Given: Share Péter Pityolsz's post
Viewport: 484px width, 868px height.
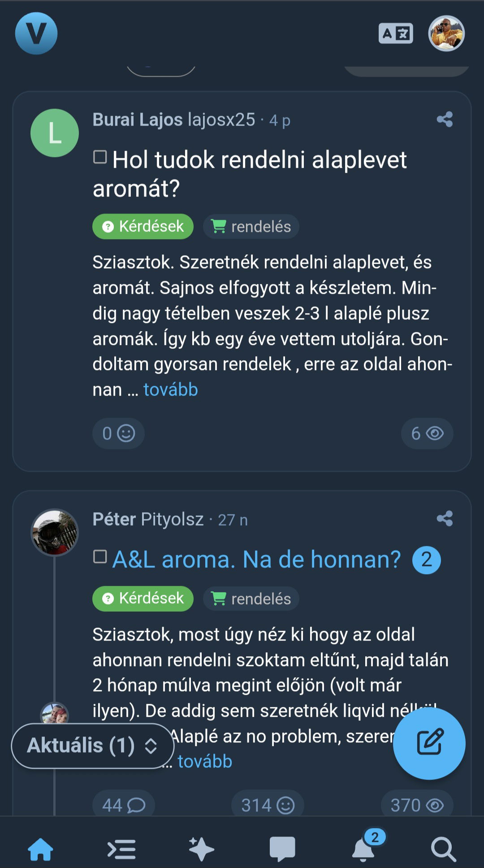Looking at the screenshot, I should [x=445, y=519].
